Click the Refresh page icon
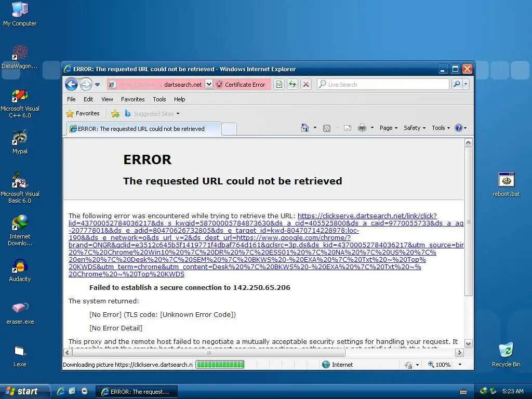The width and height of the screenshot is (532, 399). [292, 85]
